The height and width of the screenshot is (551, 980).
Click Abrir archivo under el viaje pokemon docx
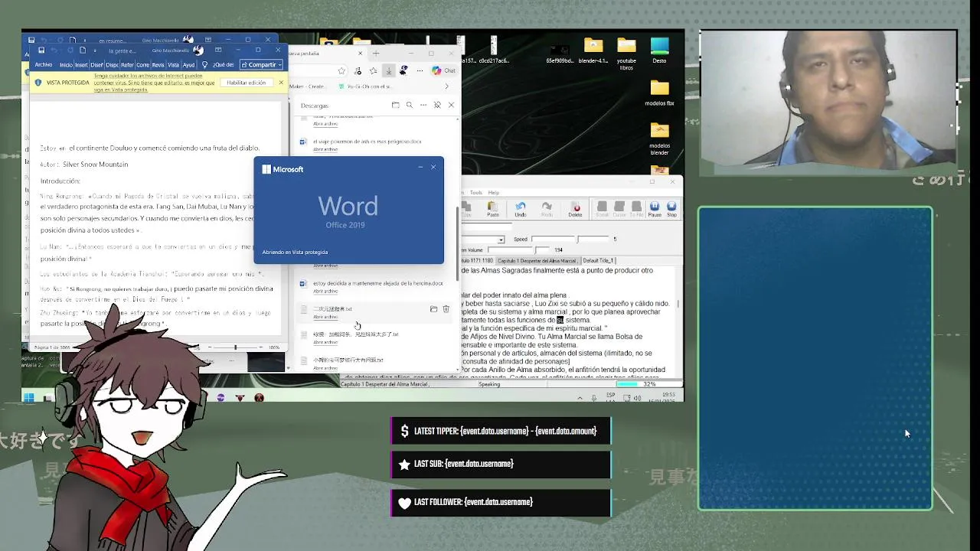(x=325, y=149)
